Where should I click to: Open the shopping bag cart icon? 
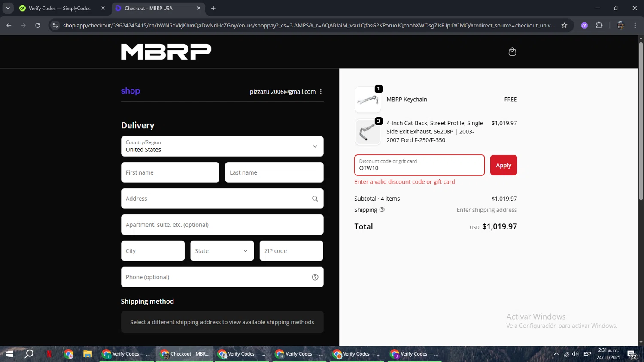(512, 51)
